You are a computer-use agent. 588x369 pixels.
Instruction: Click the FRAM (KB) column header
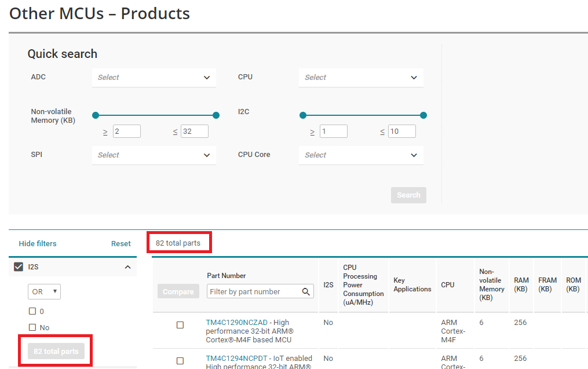coord(547,284)
